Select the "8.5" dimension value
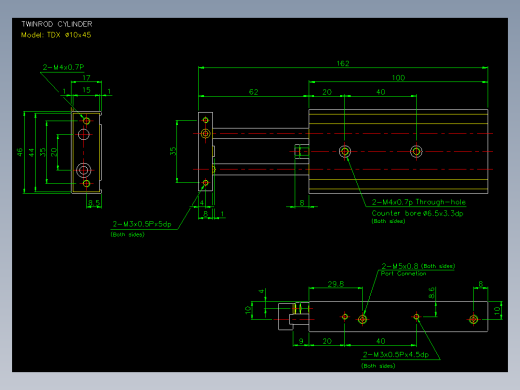520x390 pixels. coord(94,202)
